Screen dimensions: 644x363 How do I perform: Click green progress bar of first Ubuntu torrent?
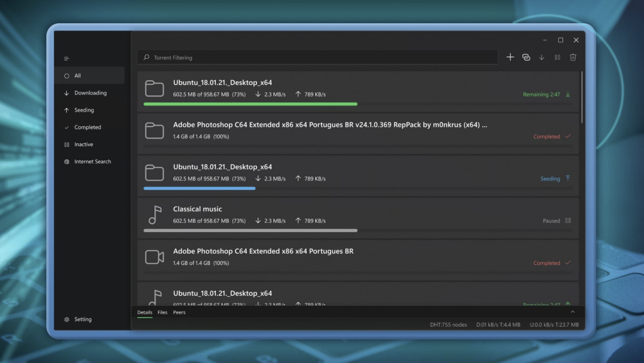(250, 104)
